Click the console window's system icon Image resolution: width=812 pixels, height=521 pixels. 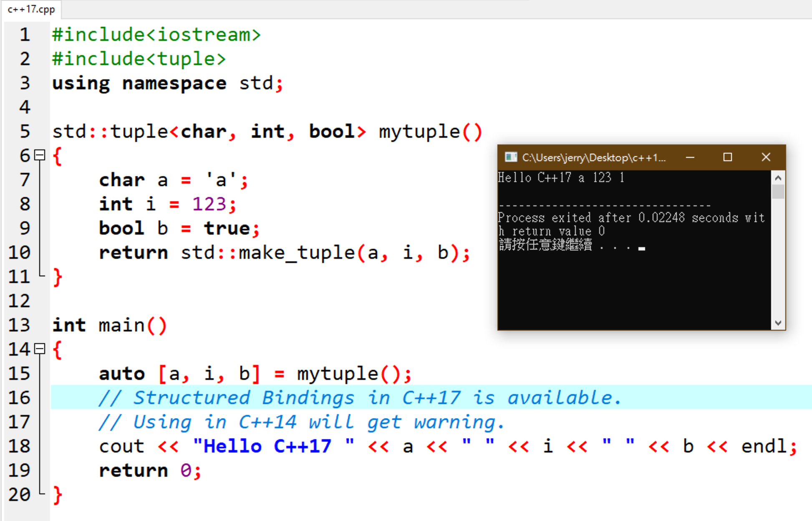[511, 157]
